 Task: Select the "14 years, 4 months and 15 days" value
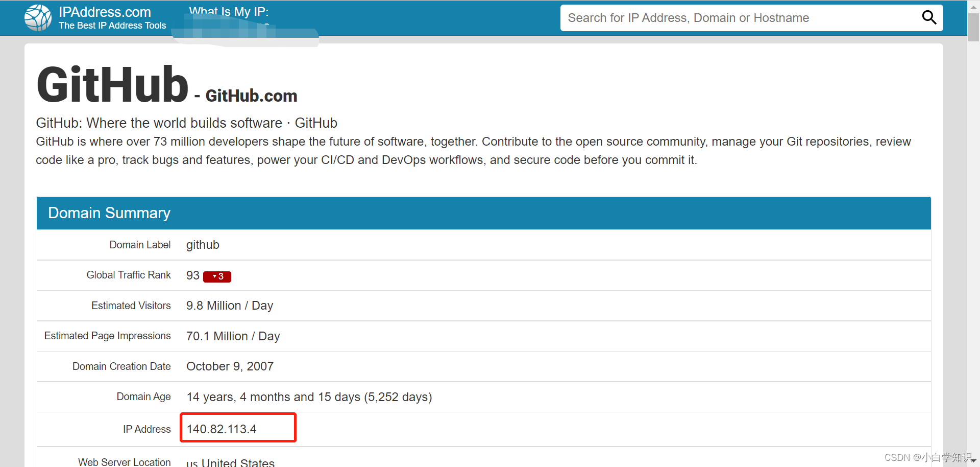(309, 397)
